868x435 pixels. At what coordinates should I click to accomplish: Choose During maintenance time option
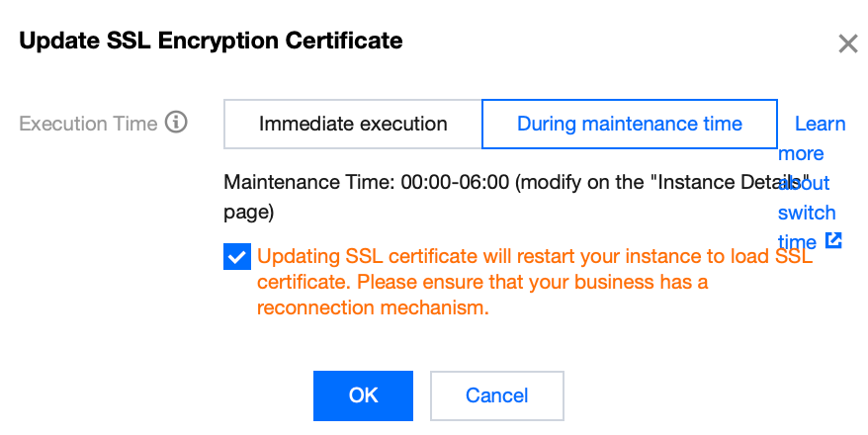(629, 124)
